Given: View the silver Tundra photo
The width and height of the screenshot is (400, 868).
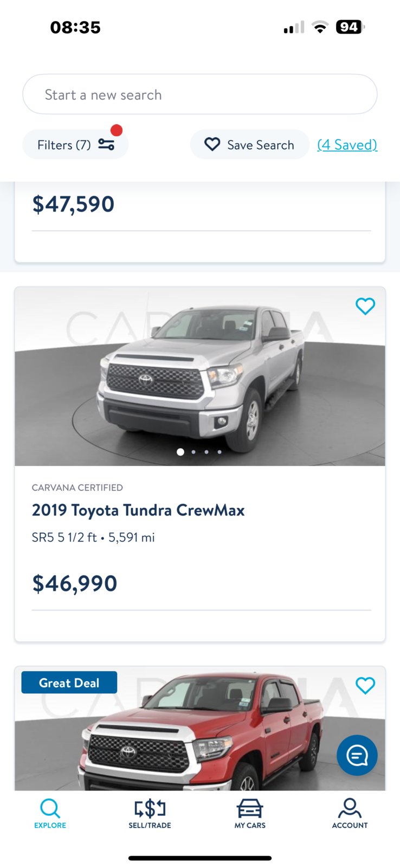Looking at the screenshot, I should click(x=200, y=376).
